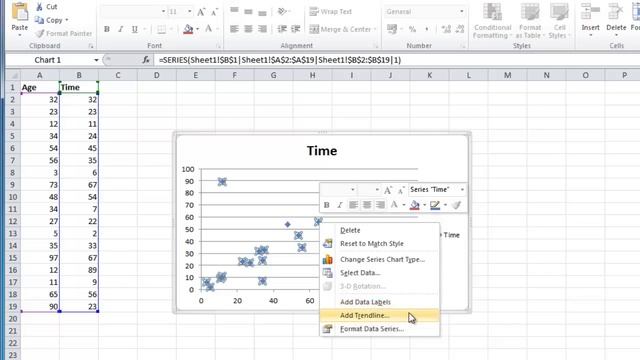The image size is (640, 360).
Task: Toggle Italic in the ribbon Font group
Action: click(x=120, y=29)
